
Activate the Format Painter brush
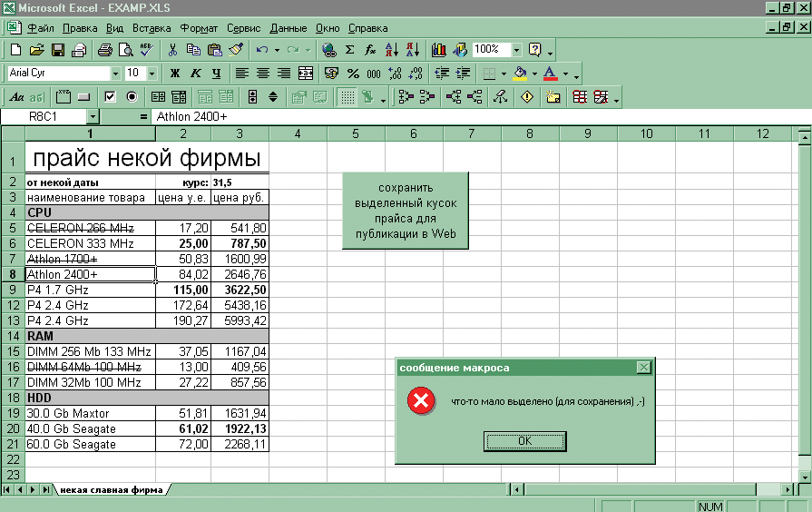point(236,50)
